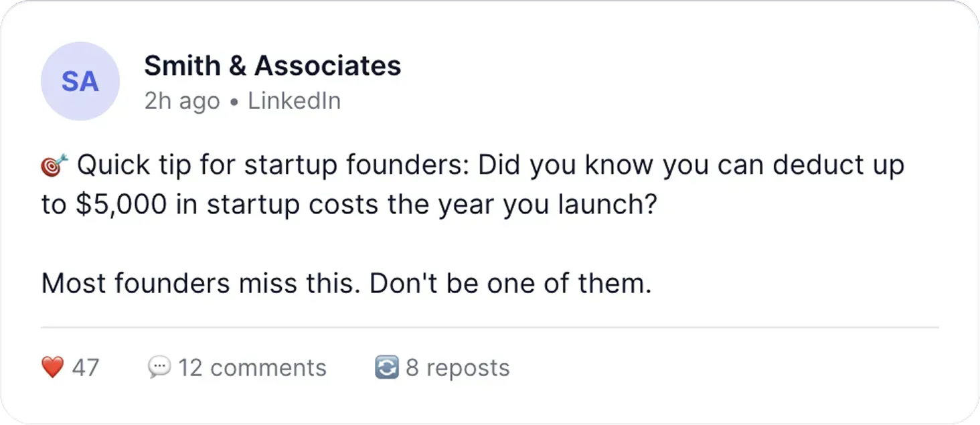The height and width of the screenshot is (425, 980).
Task: Click the "$5,000" amount in the post
Action: point(121,205)
